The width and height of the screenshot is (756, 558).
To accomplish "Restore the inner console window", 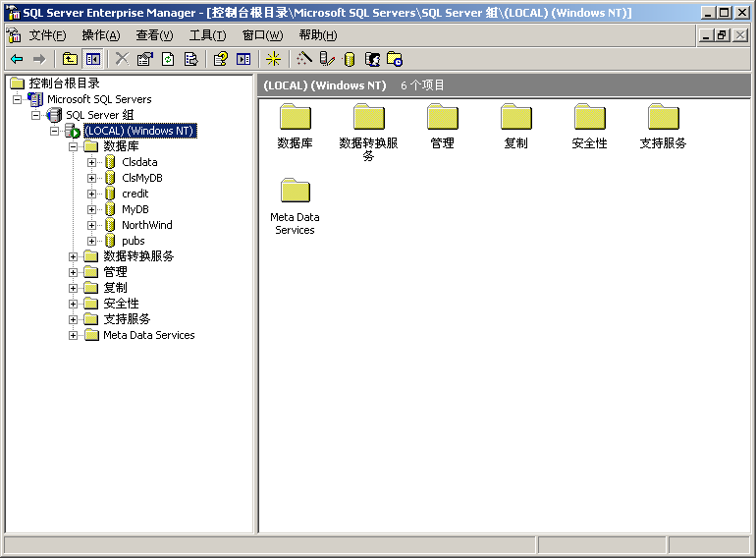I will [x=723, y=35].
